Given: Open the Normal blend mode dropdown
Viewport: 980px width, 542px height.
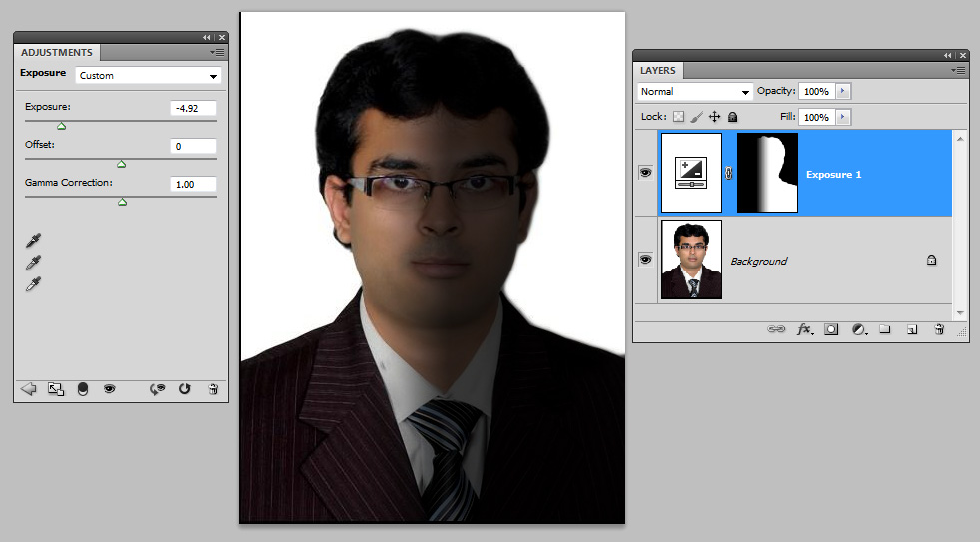Looking at the screenshot, I should [695, 92].
